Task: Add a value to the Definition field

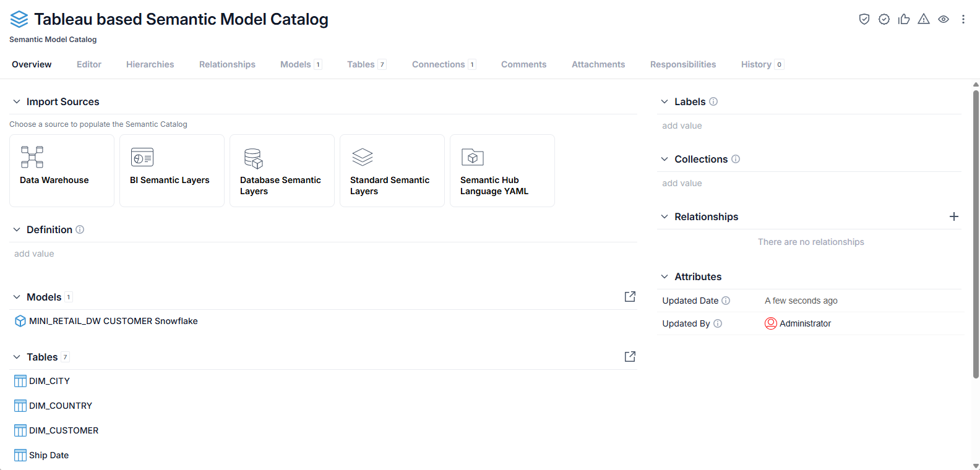Action: (x=34, y=254)
